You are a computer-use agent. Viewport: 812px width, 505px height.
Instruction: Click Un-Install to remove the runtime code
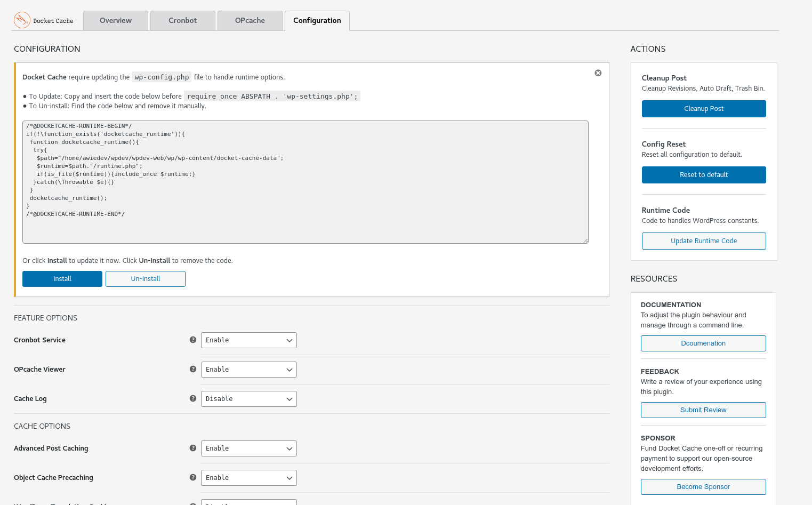click(x=145, y=278)
